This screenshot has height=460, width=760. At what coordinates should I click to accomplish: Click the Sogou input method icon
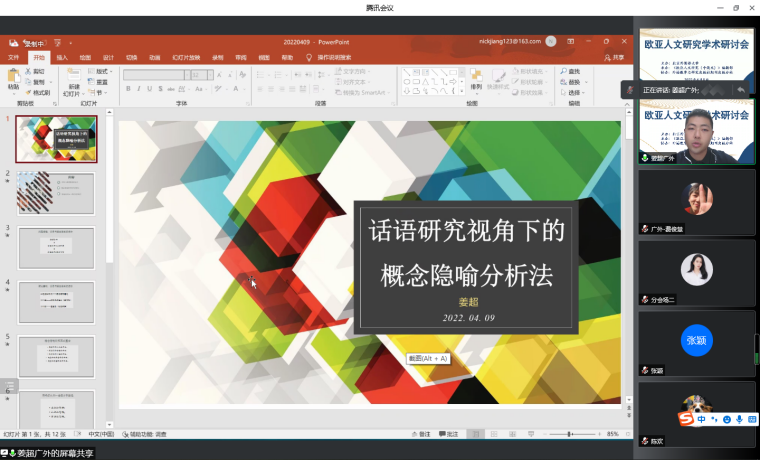coord(686,418)
